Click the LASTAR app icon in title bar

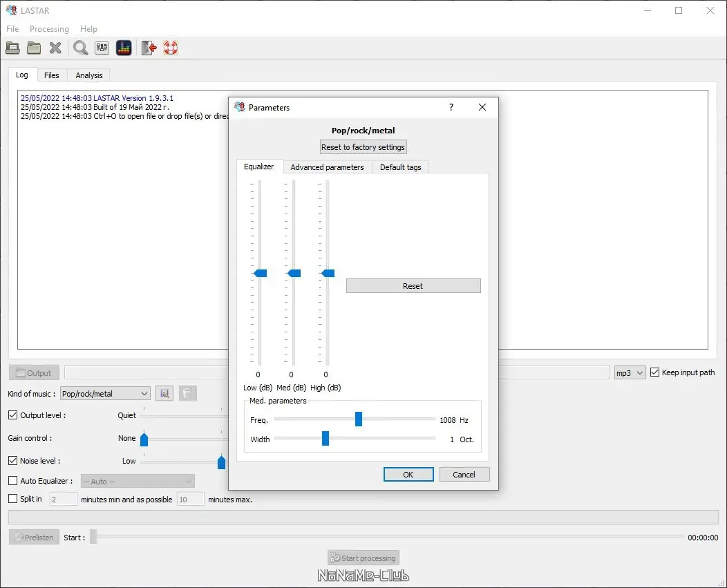pyautogui.click(x=12, y=10)
